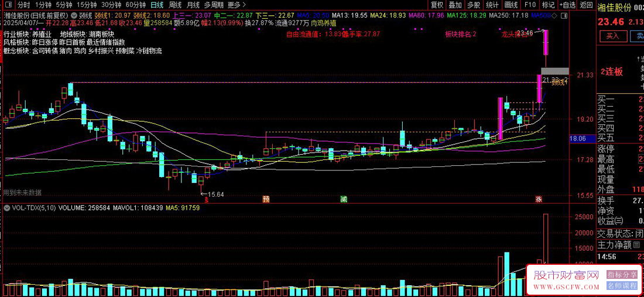
Task: Click the red S marker near 15.64
Action: pos(207,199)
